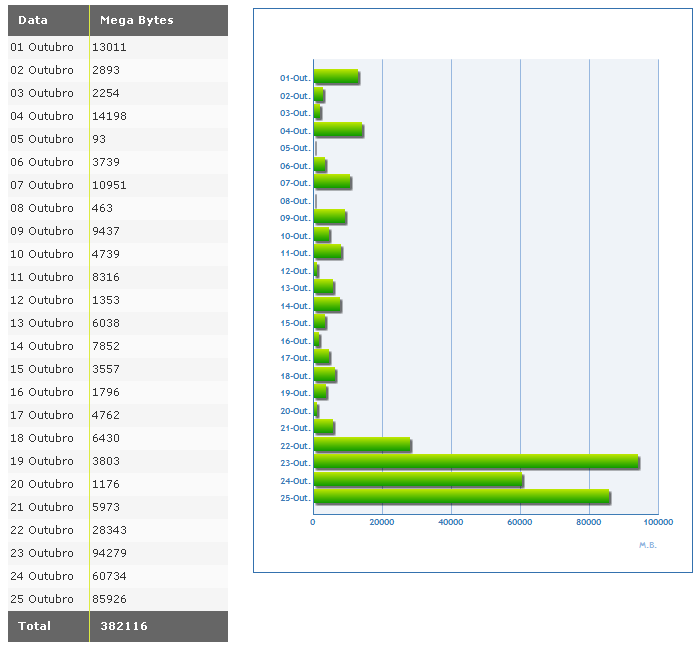This screenshot has height=653, width=700.
Task: Click the 100000 x-axis tick label
Action: pyautogui.click(x=658, y=522)
